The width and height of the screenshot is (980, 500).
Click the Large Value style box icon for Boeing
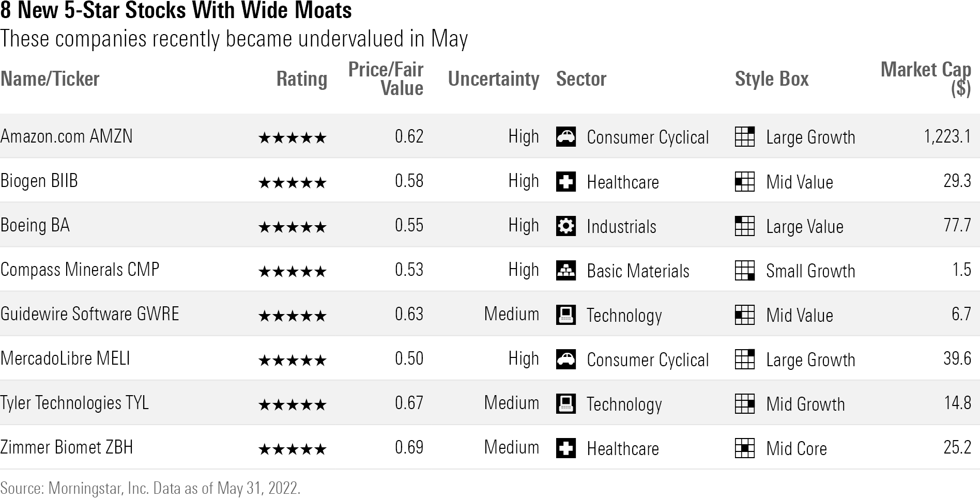pos(744,226)
